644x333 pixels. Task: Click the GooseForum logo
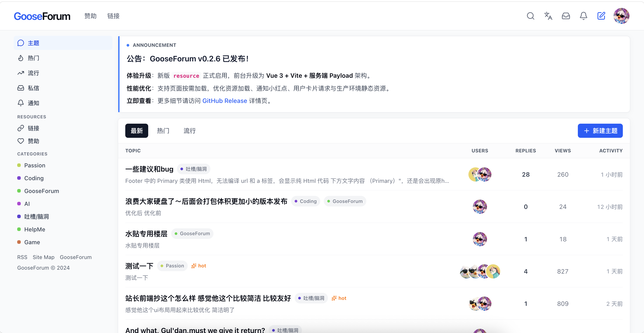point(42,16)
